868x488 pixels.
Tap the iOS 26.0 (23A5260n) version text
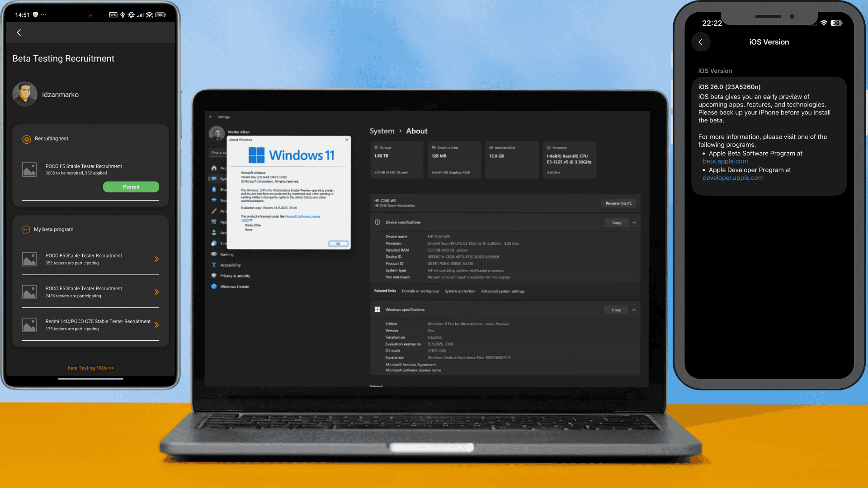(729, 87)
